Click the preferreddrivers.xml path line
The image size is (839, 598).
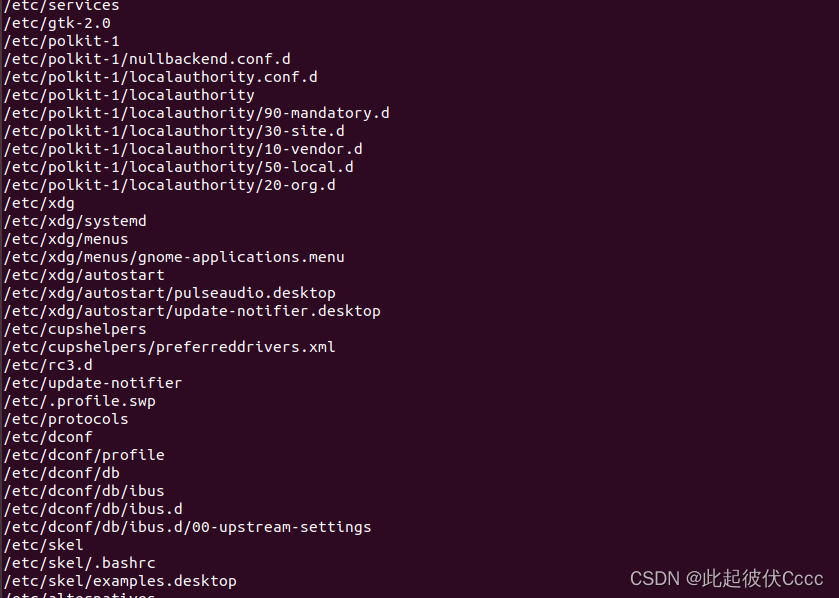(170, 347)
